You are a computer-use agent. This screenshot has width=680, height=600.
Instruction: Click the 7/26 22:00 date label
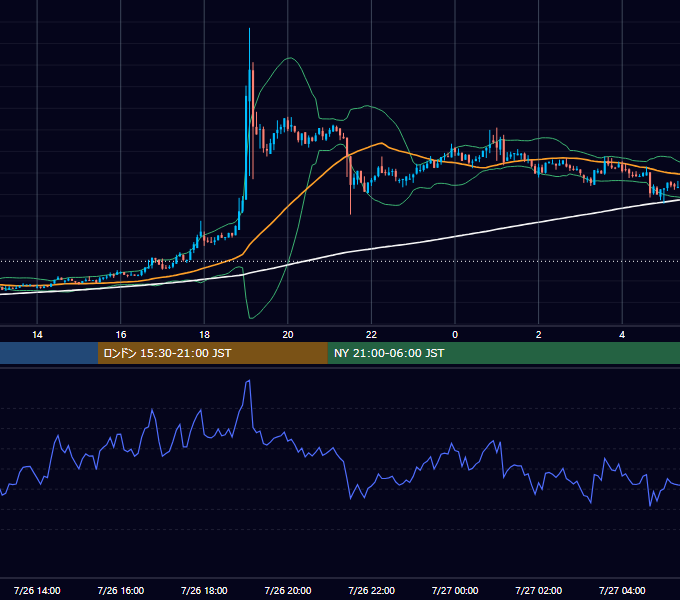[x=371, y=590]
